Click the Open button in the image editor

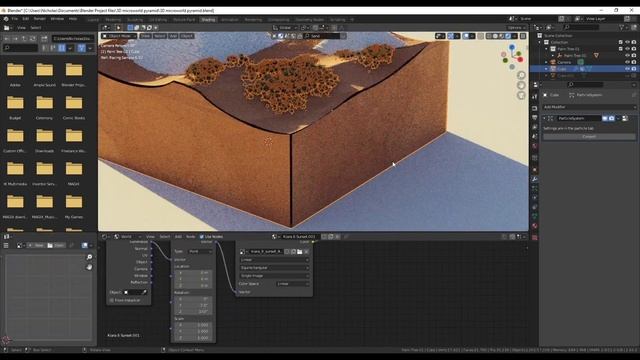point(56,245)
